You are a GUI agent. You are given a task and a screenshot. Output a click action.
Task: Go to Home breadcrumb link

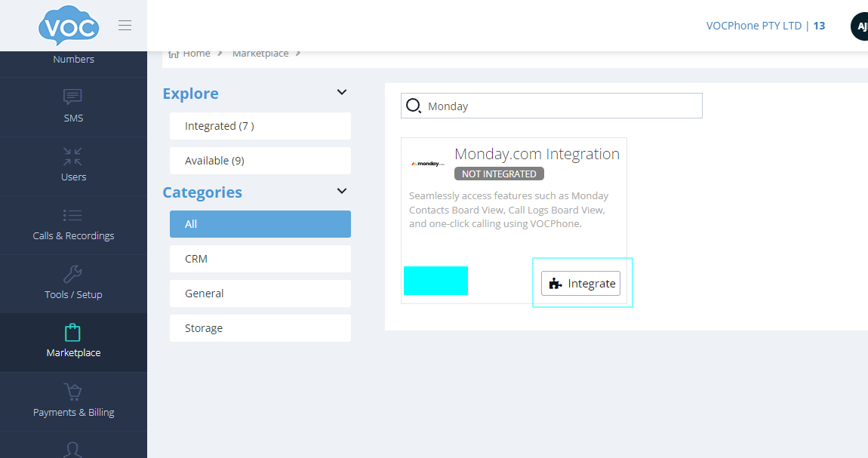coord(196,54)
